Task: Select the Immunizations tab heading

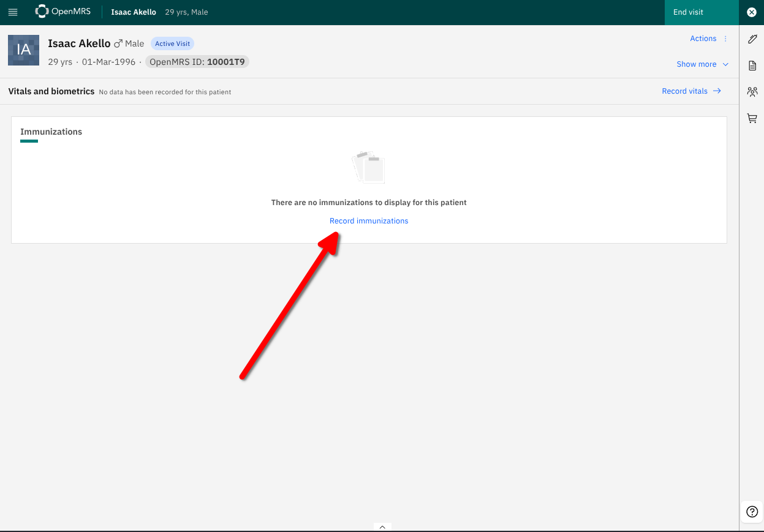Action: point(51,132)
